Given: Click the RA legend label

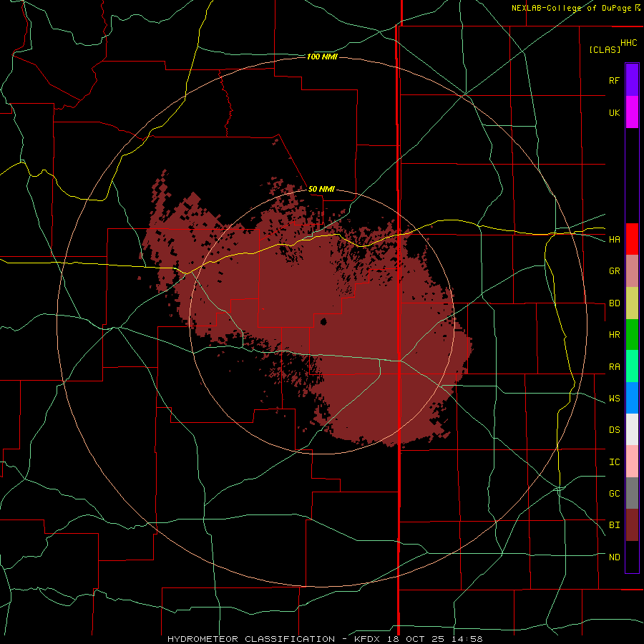Looking at the screenshot, I should (614, 367).
